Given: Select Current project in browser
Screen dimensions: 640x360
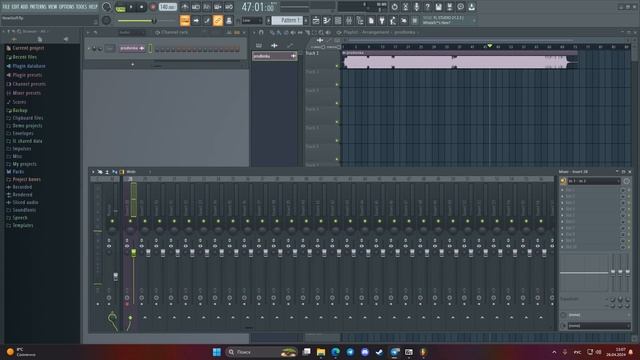Looking at the screenshot, I should pos(28,48).
